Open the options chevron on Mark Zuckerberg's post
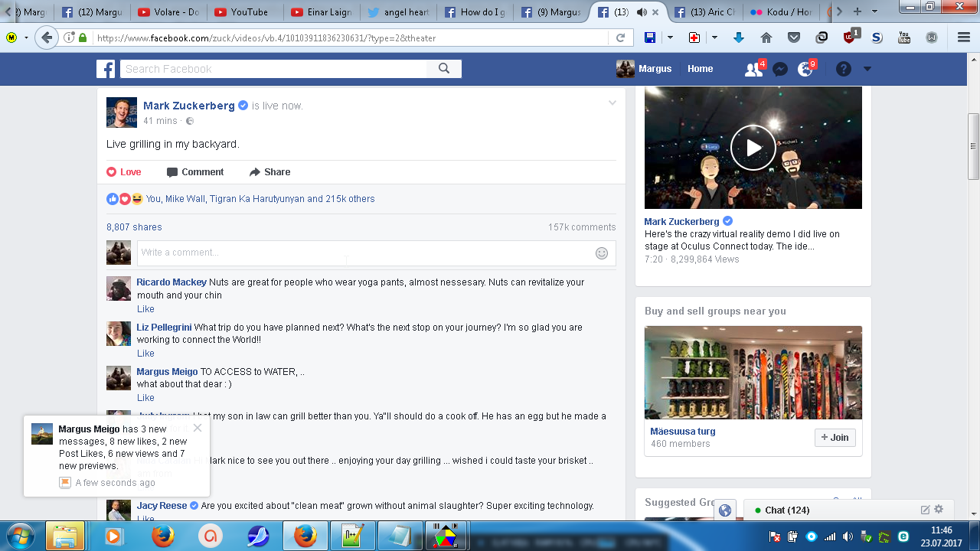 click(x=612, y=103)
